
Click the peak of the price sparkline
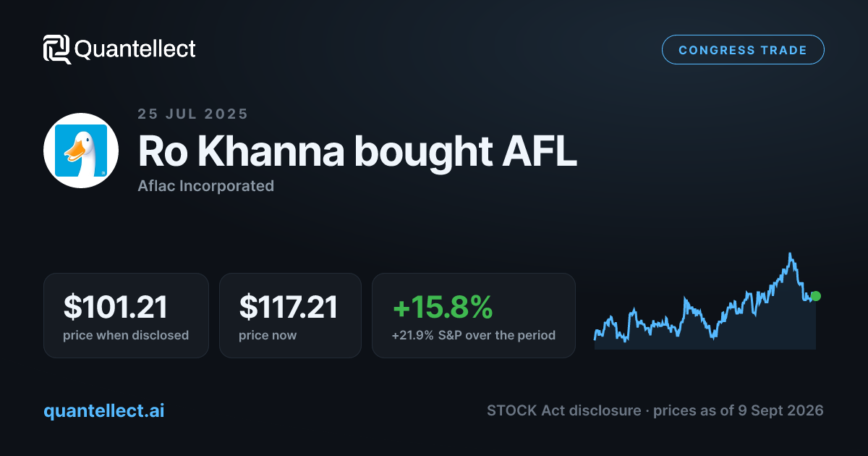point(791,254)
